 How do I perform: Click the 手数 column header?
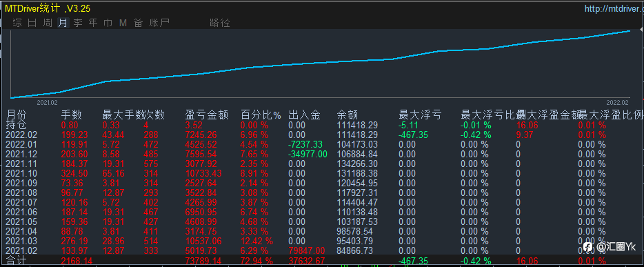[71, 115]
